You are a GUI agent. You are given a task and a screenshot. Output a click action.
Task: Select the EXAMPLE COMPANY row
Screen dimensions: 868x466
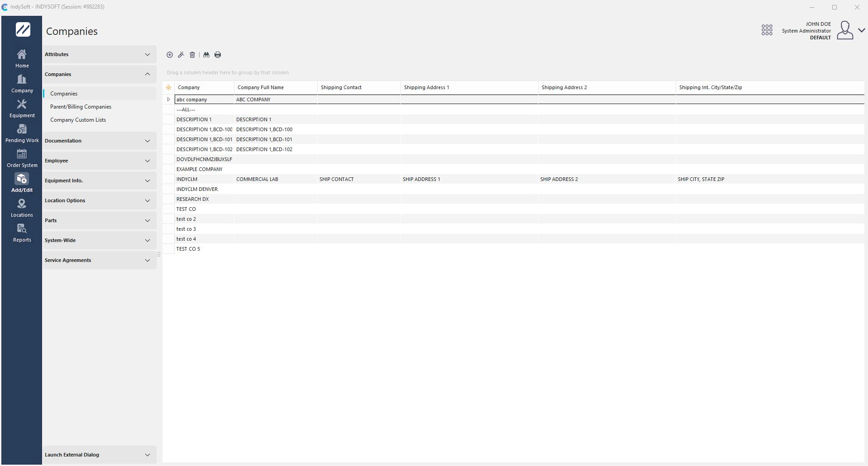pos(520,169)
